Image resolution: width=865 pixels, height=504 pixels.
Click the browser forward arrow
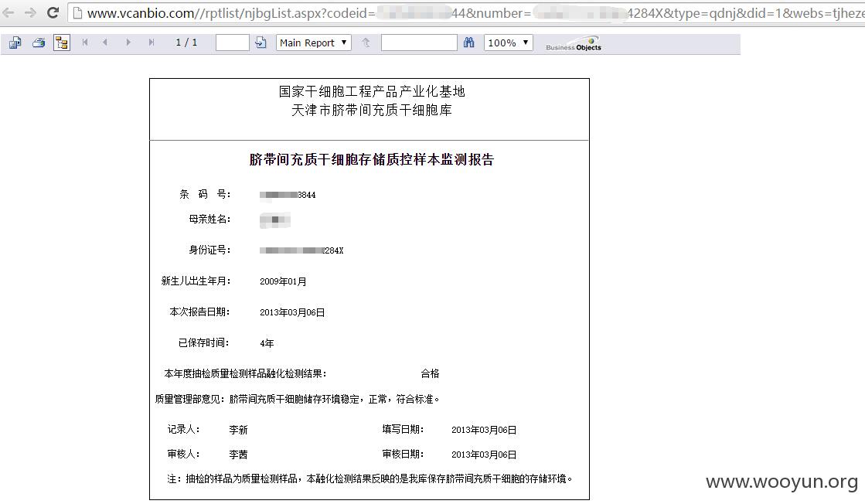pos(30,12)
